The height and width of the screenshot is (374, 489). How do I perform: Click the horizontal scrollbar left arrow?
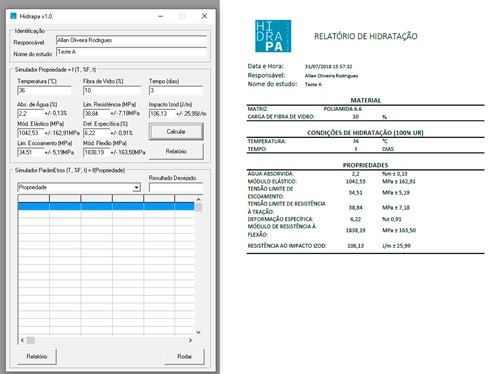[22, 340]
